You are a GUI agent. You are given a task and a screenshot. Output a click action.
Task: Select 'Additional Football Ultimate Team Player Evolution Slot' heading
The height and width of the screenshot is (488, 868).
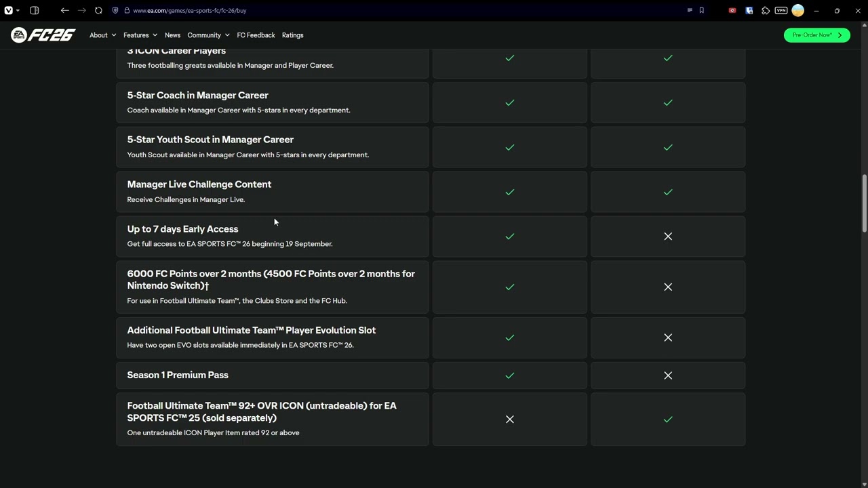coord(251,330)
